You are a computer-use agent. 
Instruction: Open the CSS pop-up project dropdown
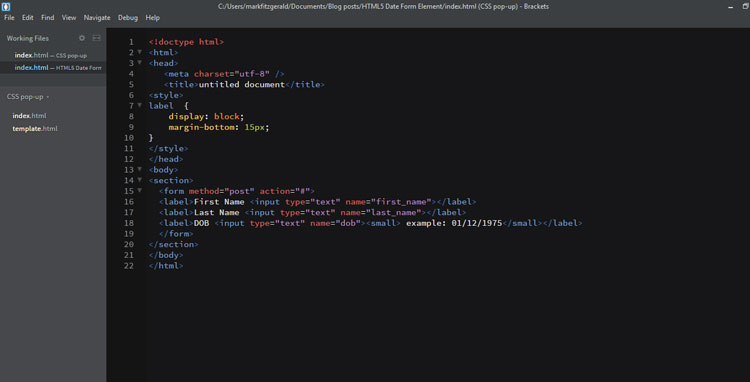28,97
